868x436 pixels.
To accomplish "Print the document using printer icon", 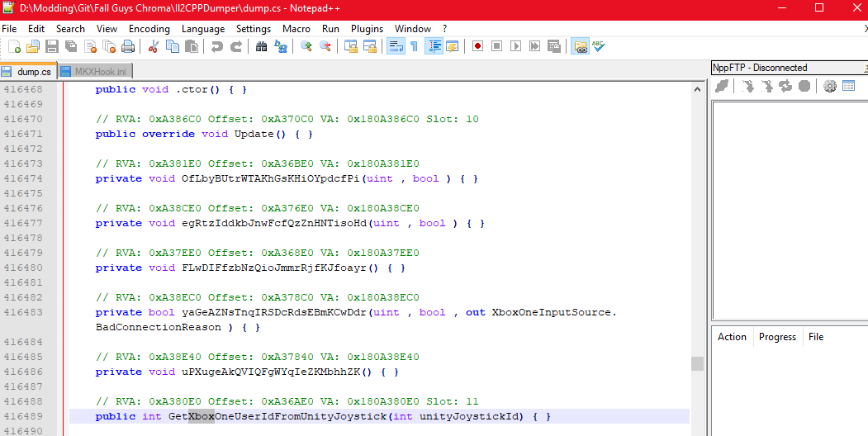I will [128, 47].
